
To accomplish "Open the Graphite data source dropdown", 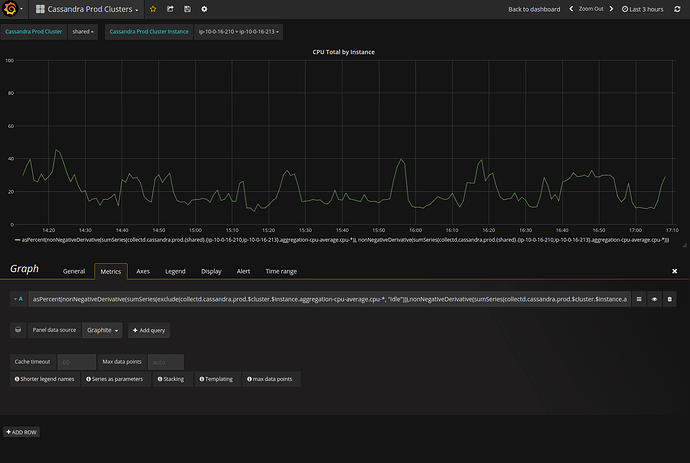I will [x=102, y=329].
